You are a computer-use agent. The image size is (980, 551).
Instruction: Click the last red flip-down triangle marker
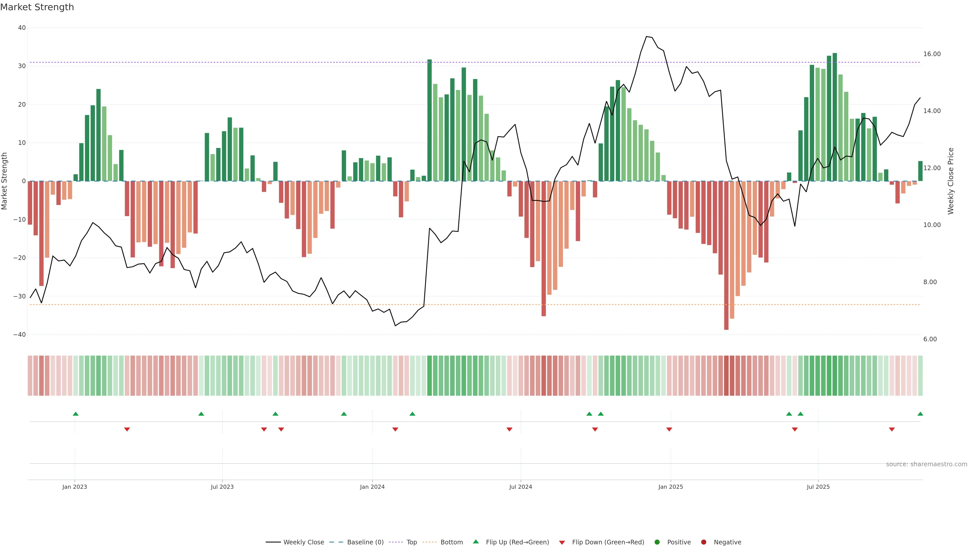891,429
